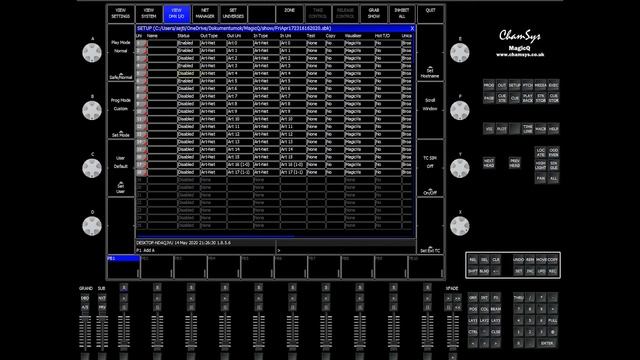Image resolution: width=640 pixels, height=360 pixels.
Task: Click Set Hostname soft button
Action: click(430, 53)
